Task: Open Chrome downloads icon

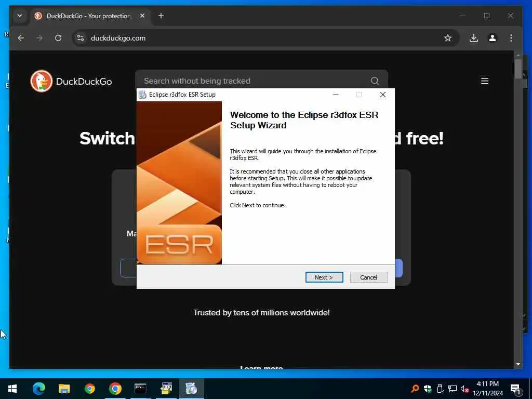Action: coord(474,38)
